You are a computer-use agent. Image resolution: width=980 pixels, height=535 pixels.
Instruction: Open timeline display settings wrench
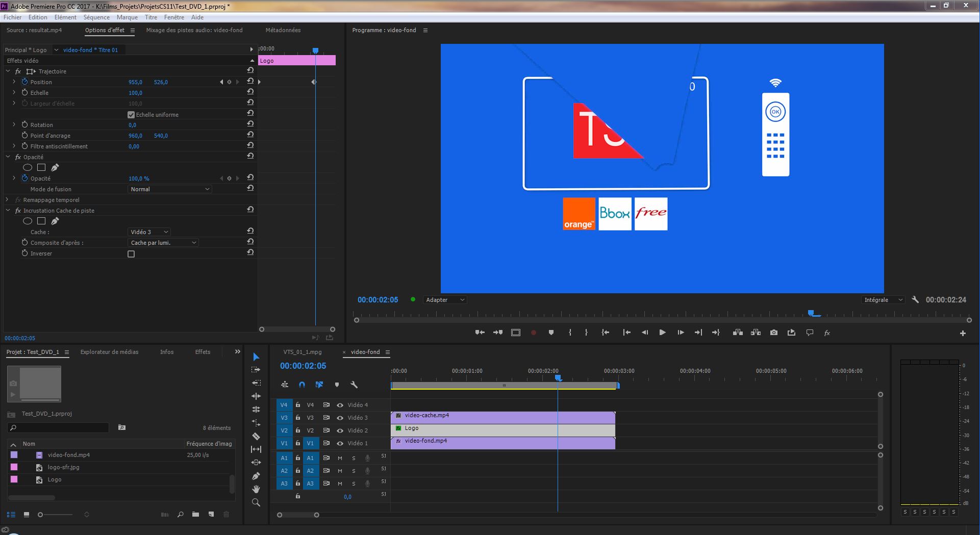tap(354, 385)
